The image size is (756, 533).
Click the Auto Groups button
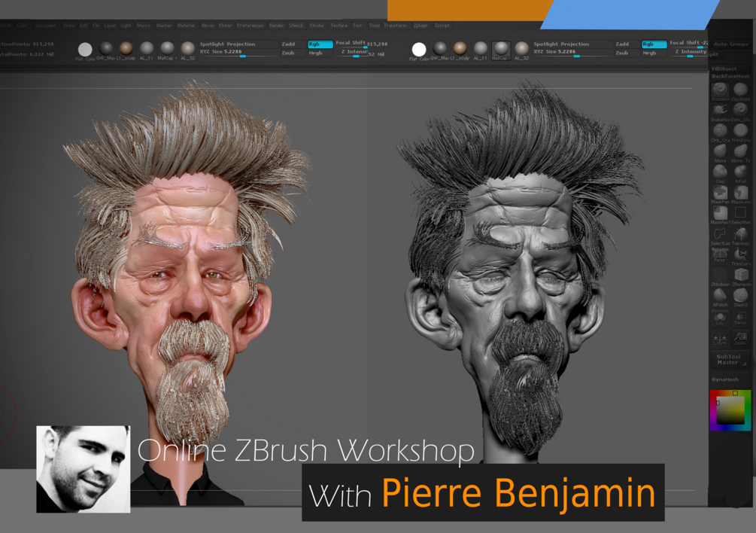coord(731,44)
